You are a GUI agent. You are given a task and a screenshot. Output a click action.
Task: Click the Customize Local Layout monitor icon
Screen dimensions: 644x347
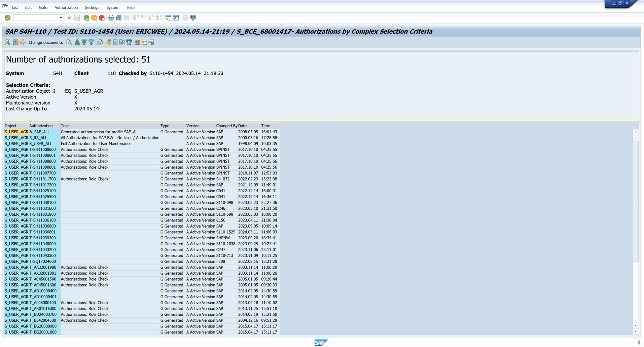(x=193, y=18)
